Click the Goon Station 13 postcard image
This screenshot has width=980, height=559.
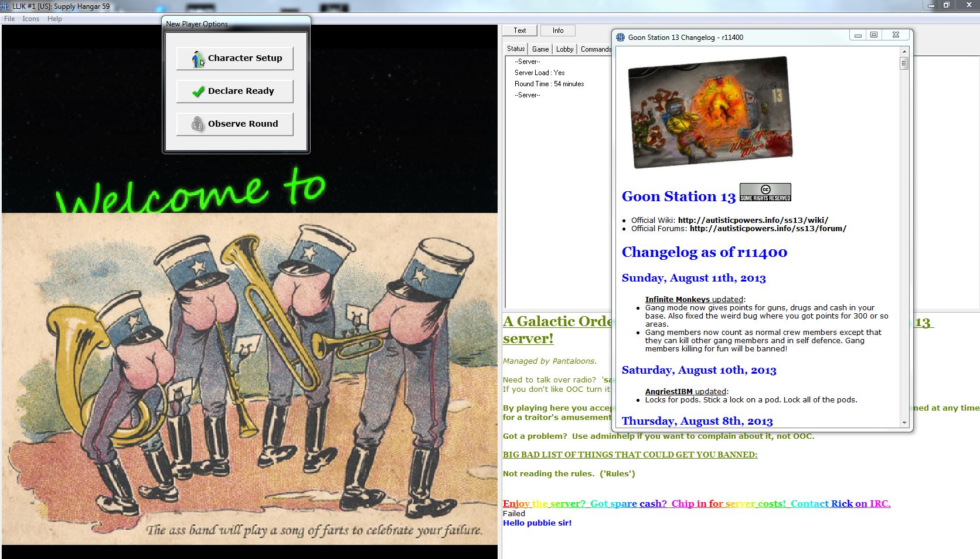pyautogui.click(x=710, y=111)
